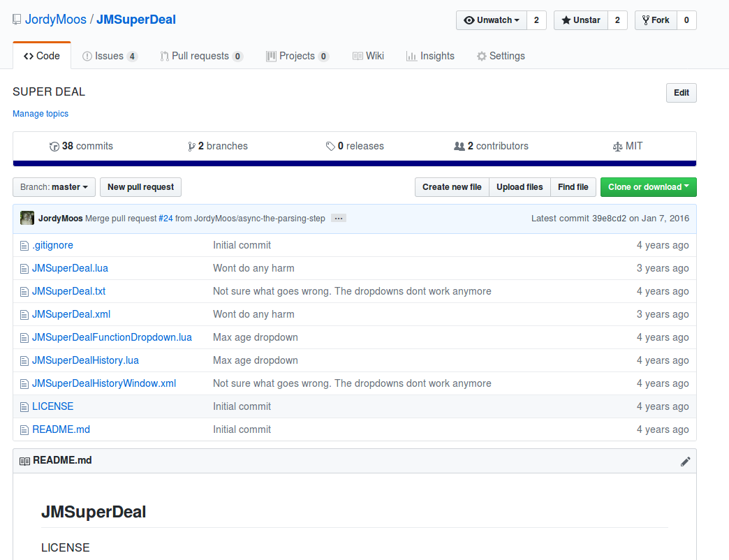Click the repository book icon beside JordyMoos

pyautogui.click(x=17, y=20)
